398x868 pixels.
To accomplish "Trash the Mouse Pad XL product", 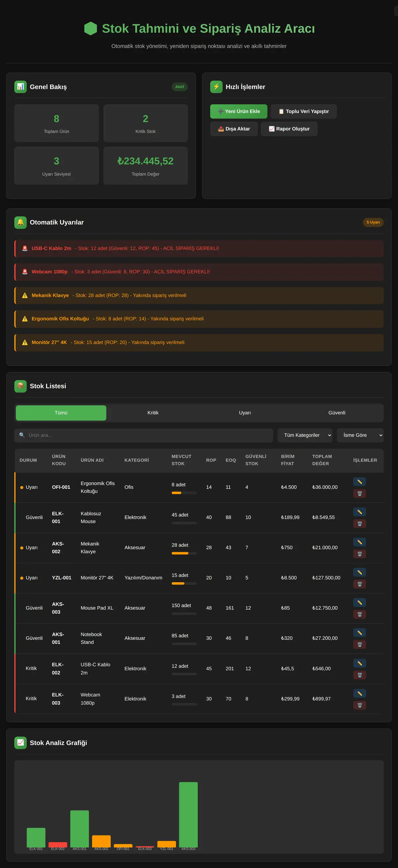I will pyautogui.click(x=359, y=614).
